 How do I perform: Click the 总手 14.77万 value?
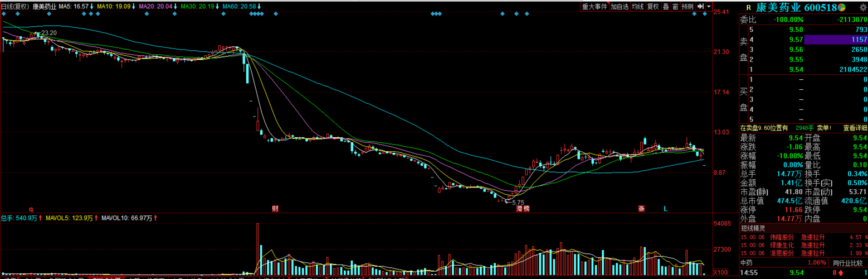pyautogui.click(x=788, y=174)
